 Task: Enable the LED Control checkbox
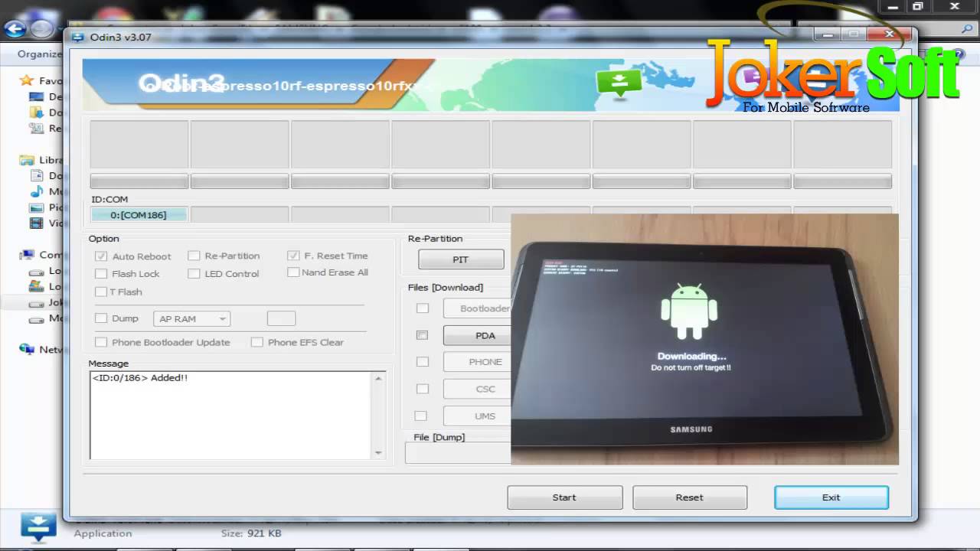click(194, 273)
